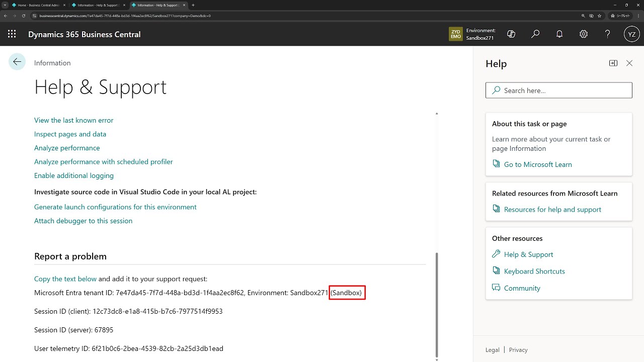Open a new browser tab

[193, 5]
